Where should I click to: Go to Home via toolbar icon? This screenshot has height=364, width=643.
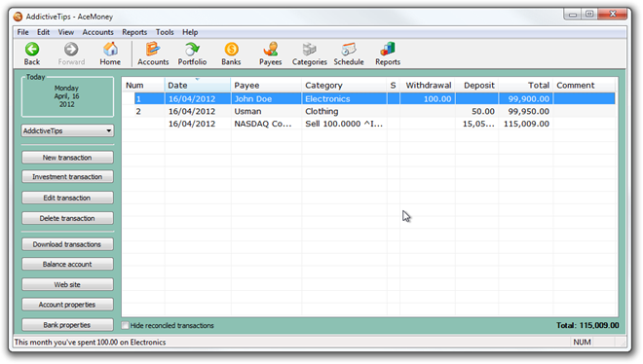tap(110, 54)
